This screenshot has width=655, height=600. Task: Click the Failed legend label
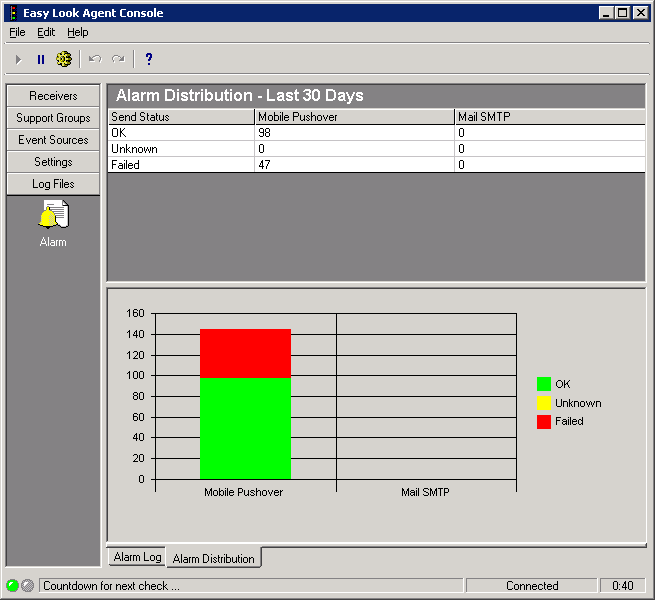tap(569, 421)
